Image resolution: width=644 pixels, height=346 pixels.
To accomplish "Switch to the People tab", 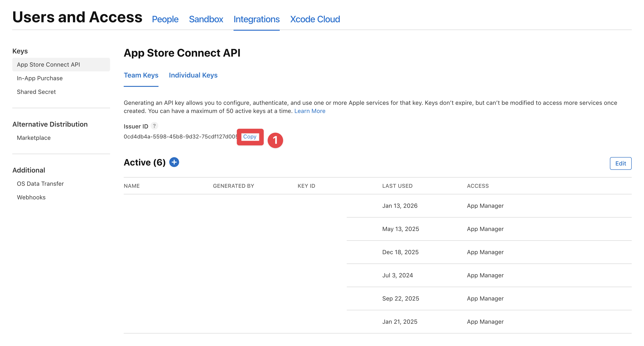I will 165,19.
